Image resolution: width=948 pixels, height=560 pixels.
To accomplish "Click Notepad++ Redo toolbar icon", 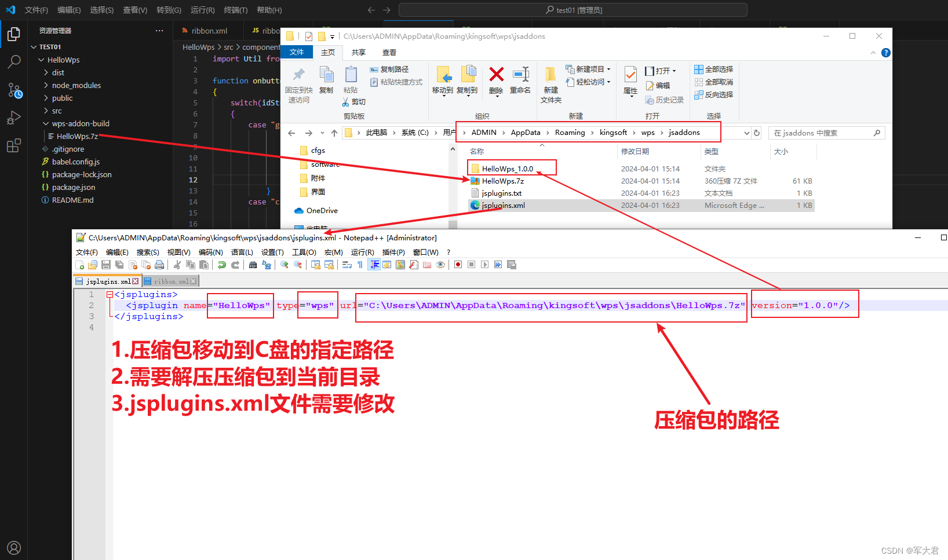I will click(235, 265).
